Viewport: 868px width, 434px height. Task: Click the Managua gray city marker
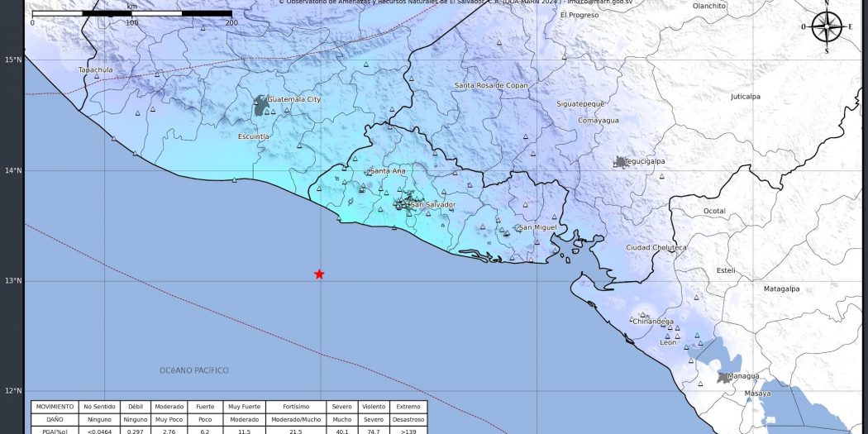[x=724, y=377]
